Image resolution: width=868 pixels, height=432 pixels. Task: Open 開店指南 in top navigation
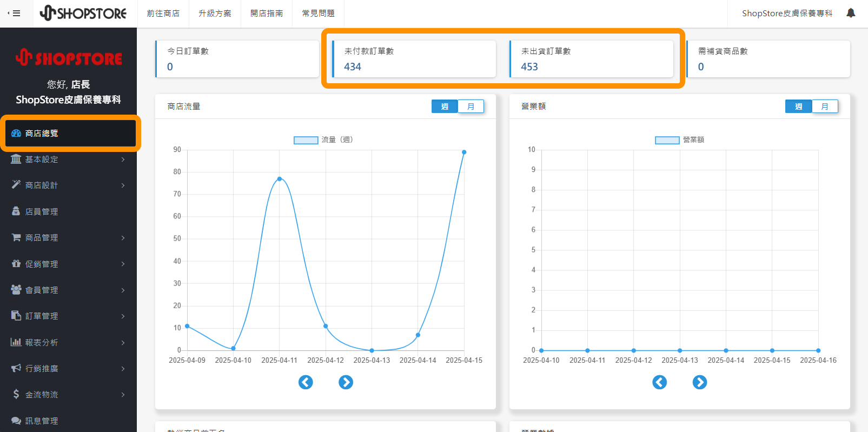[267, 14]
